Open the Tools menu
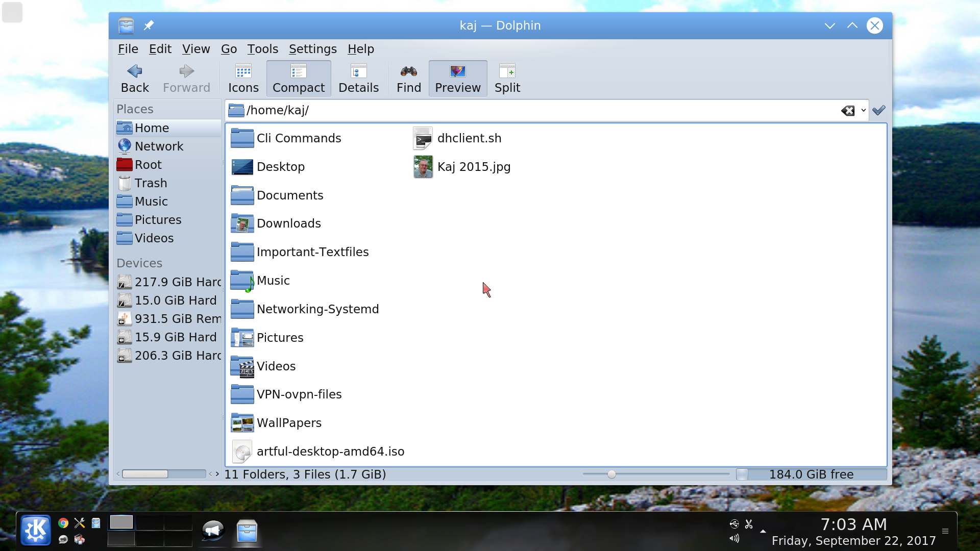Viewport: 980px width, 551px height. (262, 49)
